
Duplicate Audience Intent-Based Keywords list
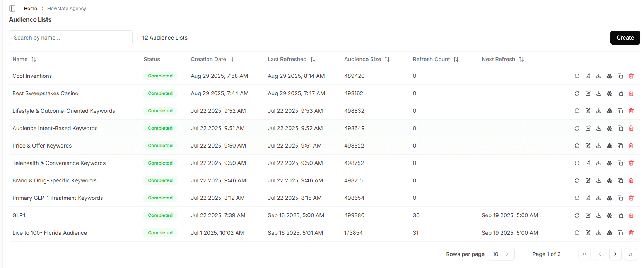pyautogui.click(x=620, y=128)
